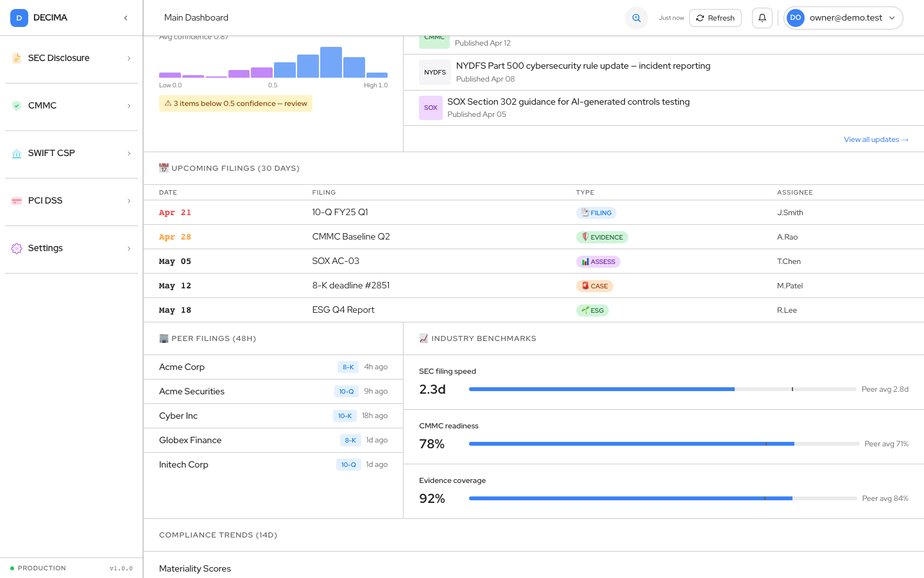Image resolution: width=924 pixels, height=578 pixels.
Task: Click the tallest confidence histogram bar
Action: 331,62
